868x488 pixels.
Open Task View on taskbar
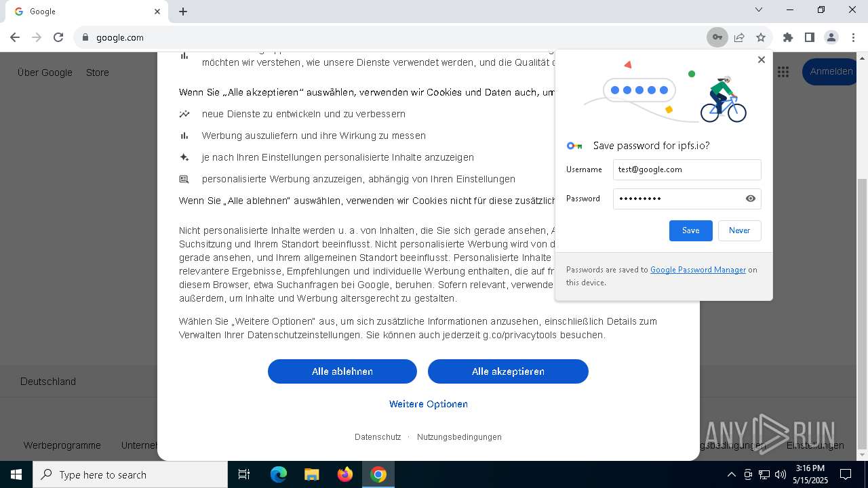tap(244, 474)
